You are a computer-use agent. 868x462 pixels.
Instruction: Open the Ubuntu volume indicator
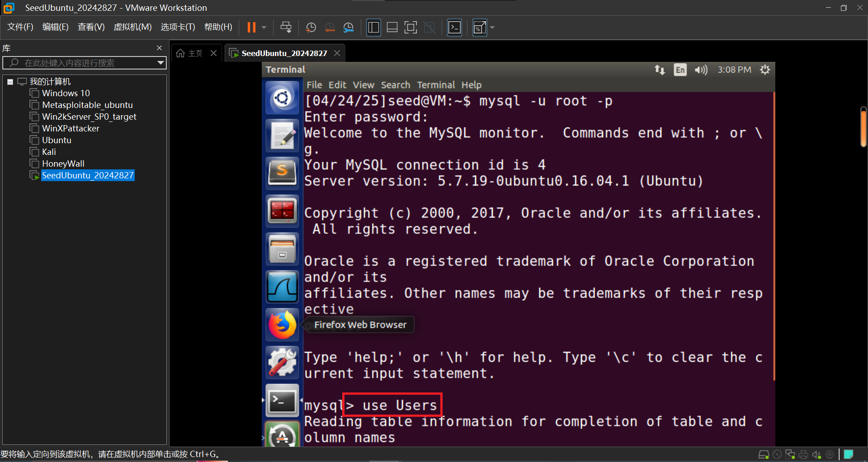pos(701,70)
